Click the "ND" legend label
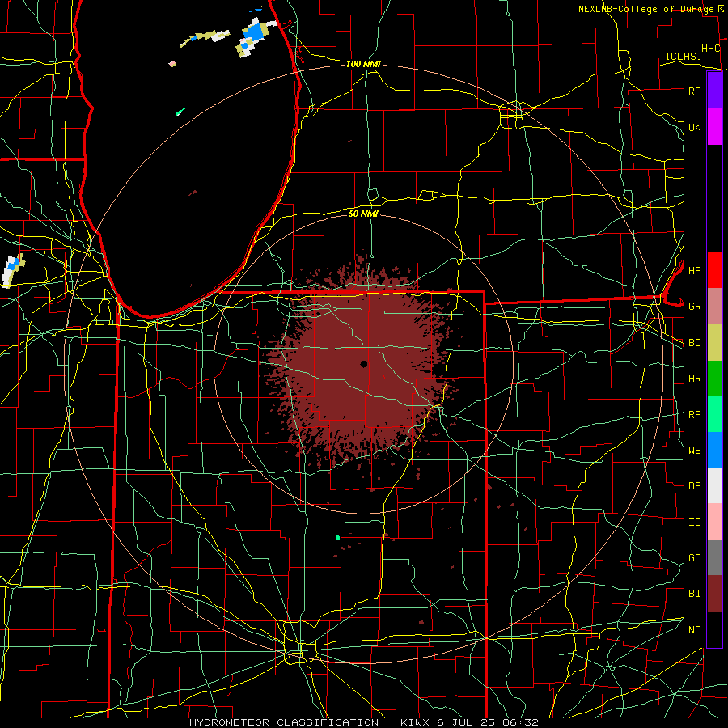 (694, 629)
